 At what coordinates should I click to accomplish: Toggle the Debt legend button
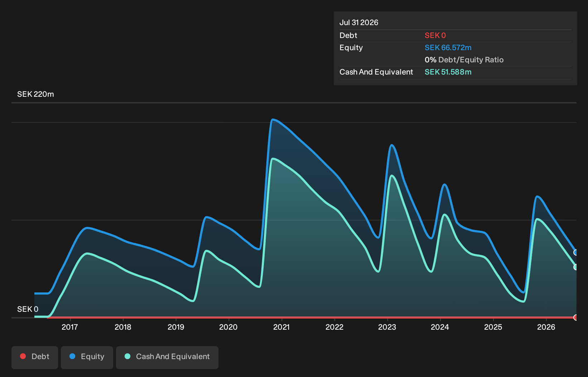pos(35,357)
